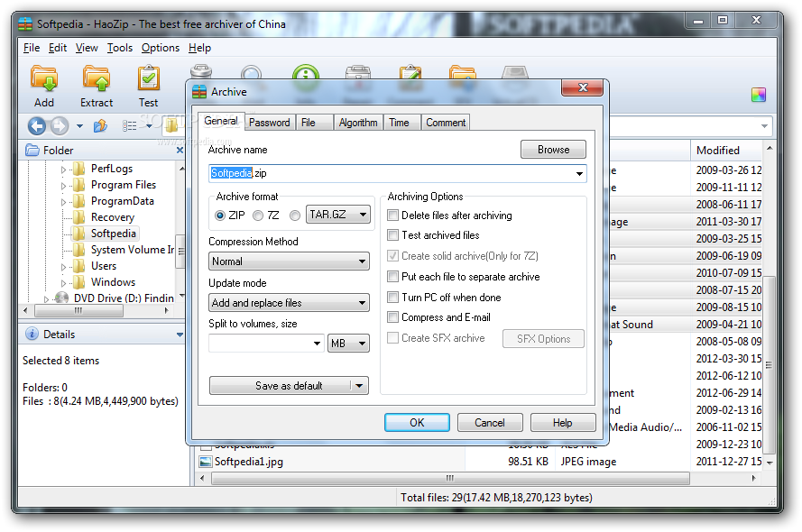This screenshot has width=802, height=532.
Task: Click the view mode list icon
Action: (129, 125)
